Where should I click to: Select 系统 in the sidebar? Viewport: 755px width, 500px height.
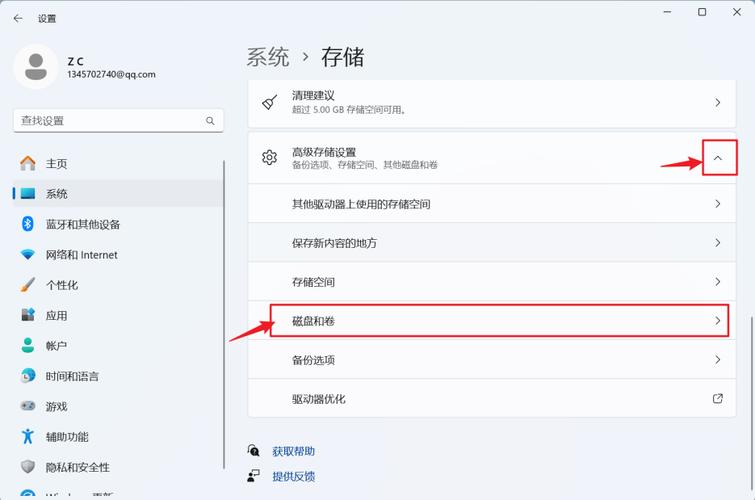coord(118,194)
